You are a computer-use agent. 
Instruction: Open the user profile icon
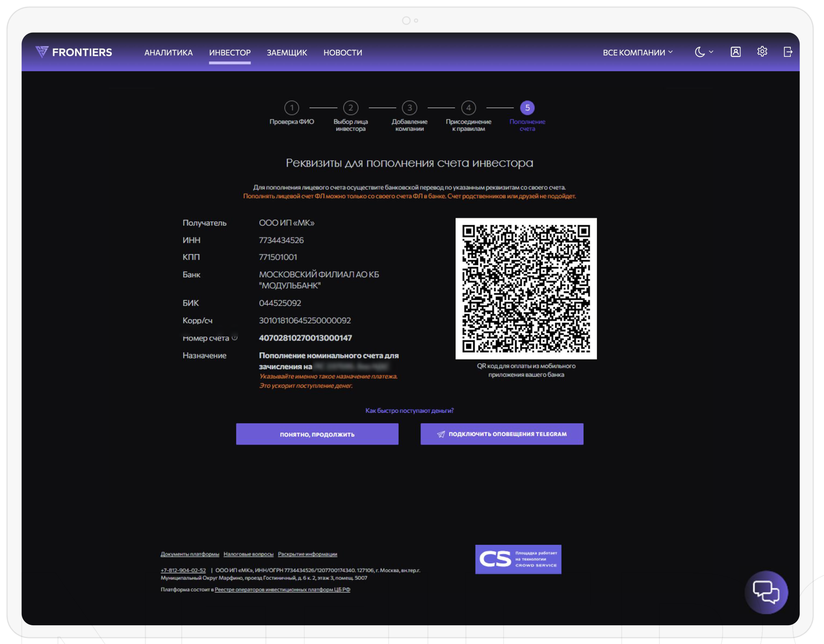[x=735, y=52]
